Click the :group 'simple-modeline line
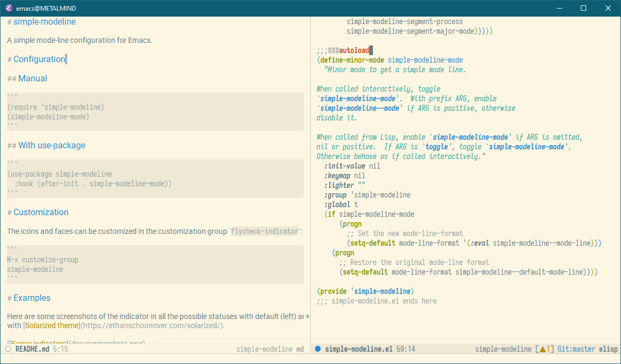 367,195
